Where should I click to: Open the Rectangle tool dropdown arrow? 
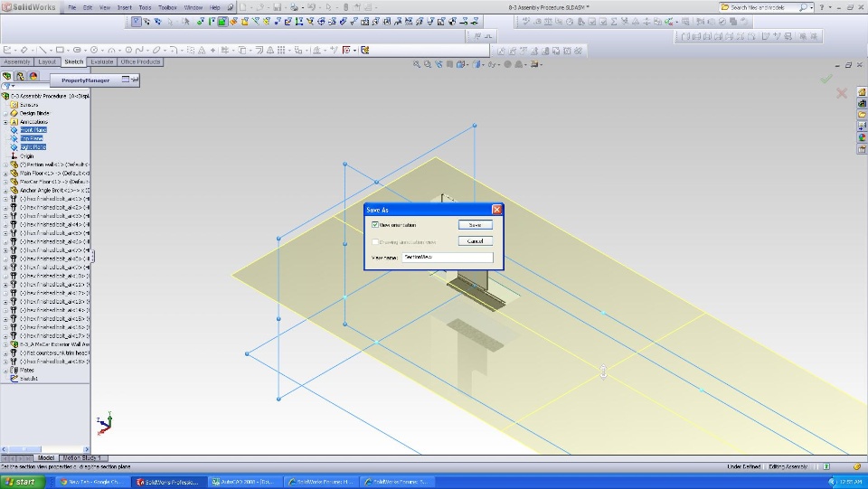[68, 51]
